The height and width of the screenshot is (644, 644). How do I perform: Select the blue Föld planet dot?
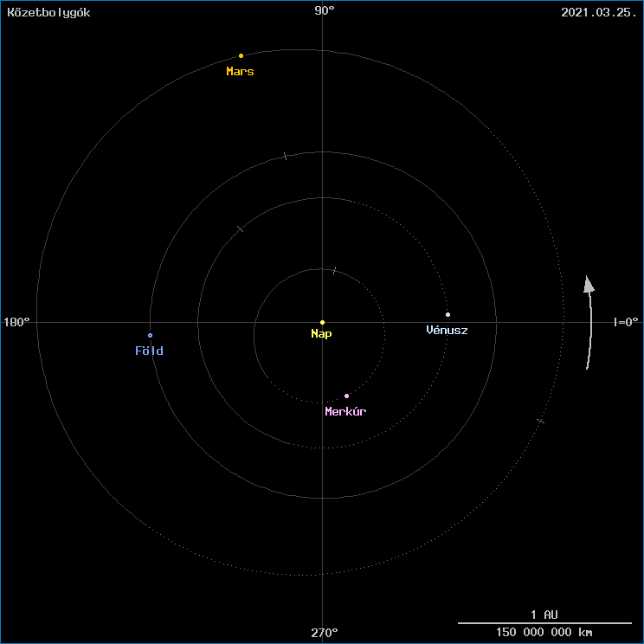pyautogui.click(x=151, y=336)
